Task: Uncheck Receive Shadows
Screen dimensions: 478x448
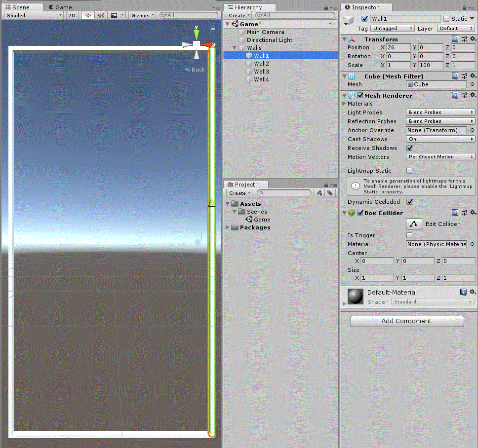Action: (409, 148)
